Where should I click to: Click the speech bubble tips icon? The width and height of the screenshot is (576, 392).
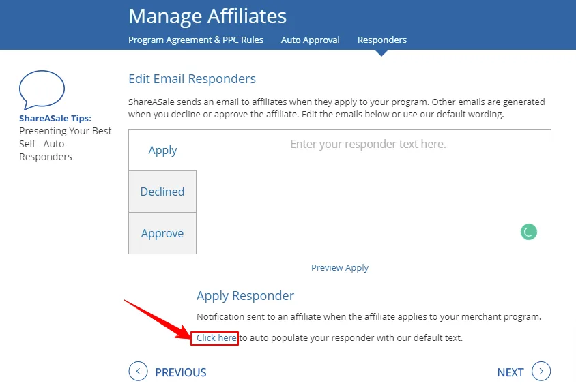42,90
